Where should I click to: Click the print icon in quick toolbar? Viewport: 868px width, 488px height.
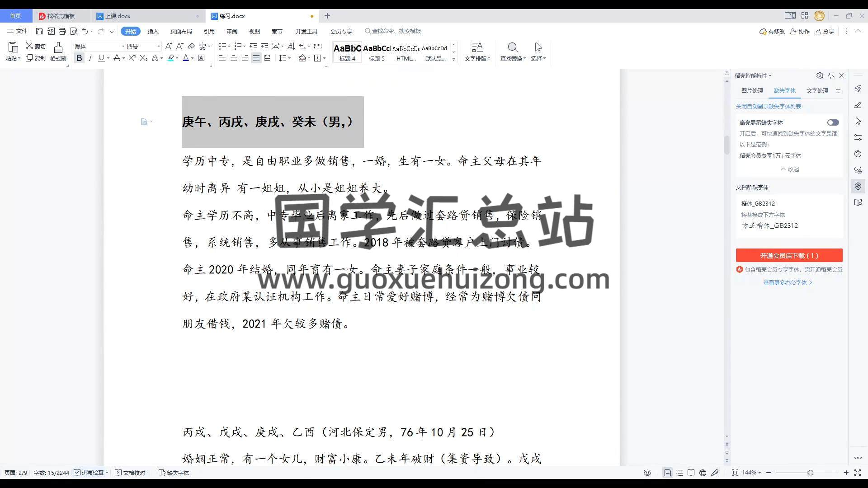[x=62, y=31]
